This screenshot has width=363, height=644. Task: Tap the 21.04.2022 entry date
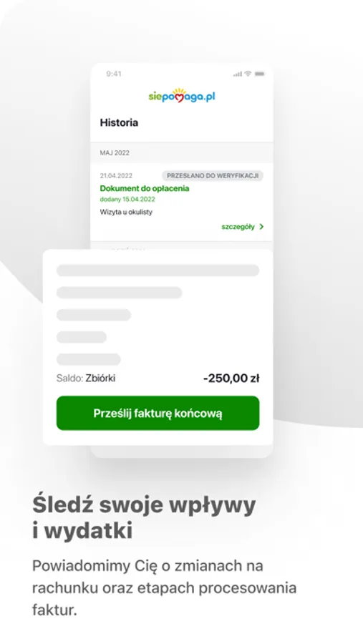(116, 176)
